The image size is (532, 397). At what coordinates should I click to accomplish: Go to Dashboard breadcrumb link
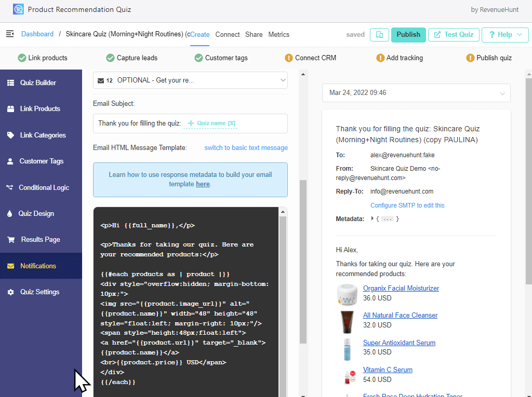[37, 34]
